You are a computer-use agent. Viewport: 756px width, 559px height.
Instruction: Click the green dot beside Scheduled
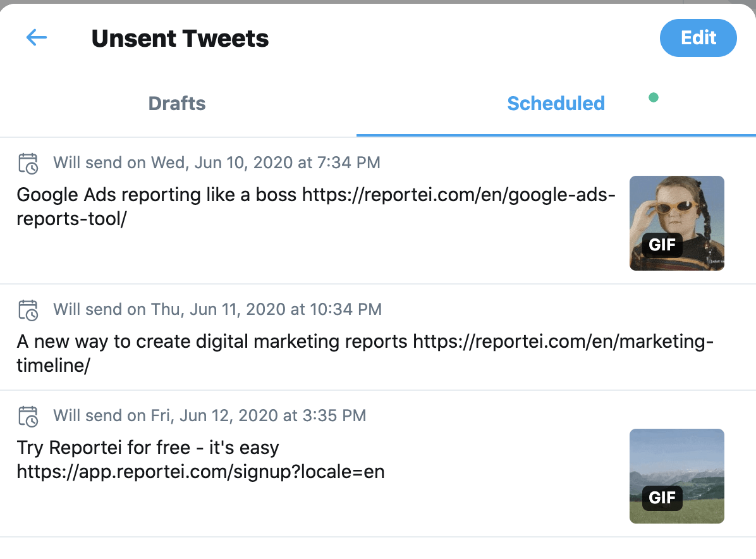coord(654,97)
